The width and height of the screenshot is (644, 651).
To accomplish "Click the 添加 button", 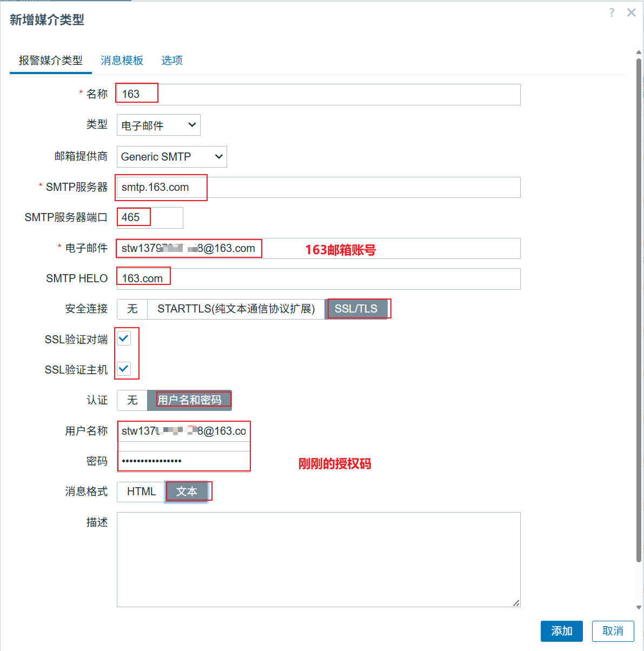I will pyautogui.click(x=562, y=631).
